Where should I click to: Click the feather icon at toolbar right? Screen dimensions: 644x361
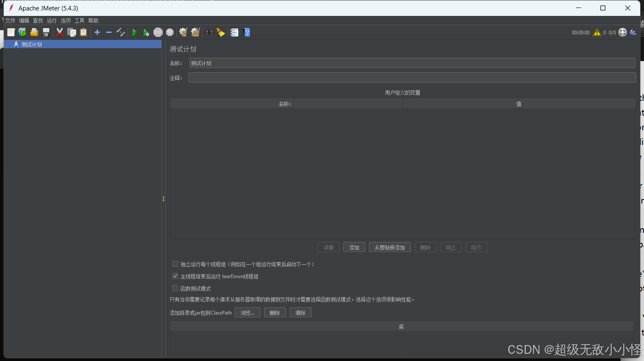[633, 32]
